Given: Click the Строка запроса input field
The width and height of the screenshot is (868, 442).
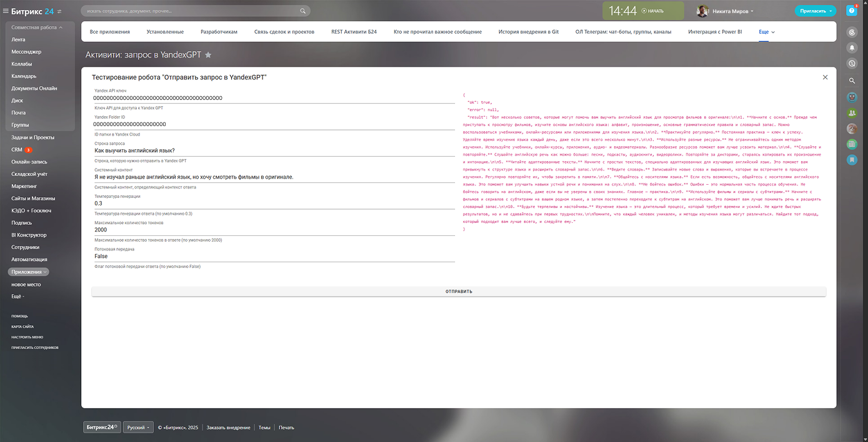Looking at the screenshot, I should click(274, 150).
